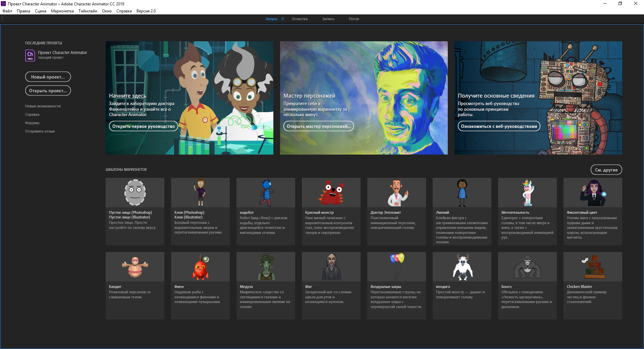Click Пустое лицо (Illustrator) text

[129, 217]
